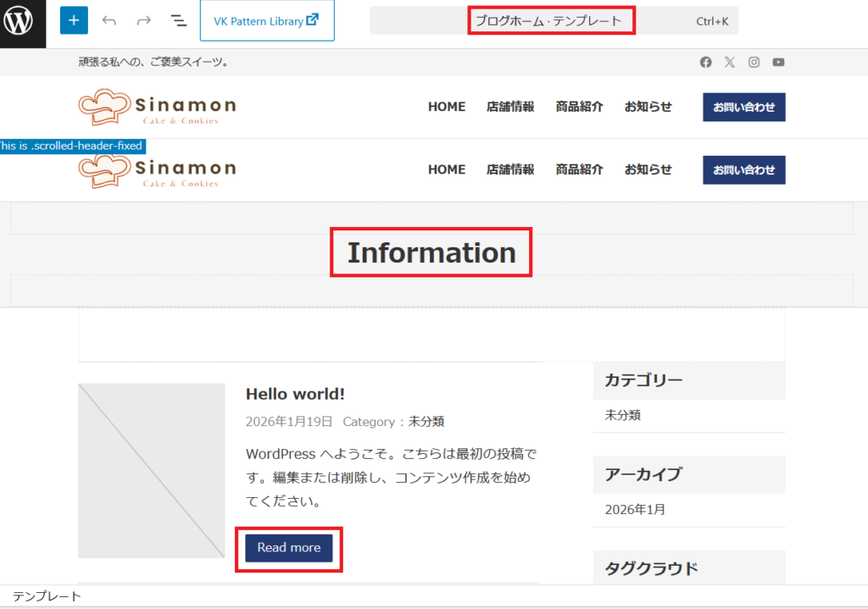Click the WordPress logo icon
Viewport: 868px width, 609px height.
pos(18,20)
